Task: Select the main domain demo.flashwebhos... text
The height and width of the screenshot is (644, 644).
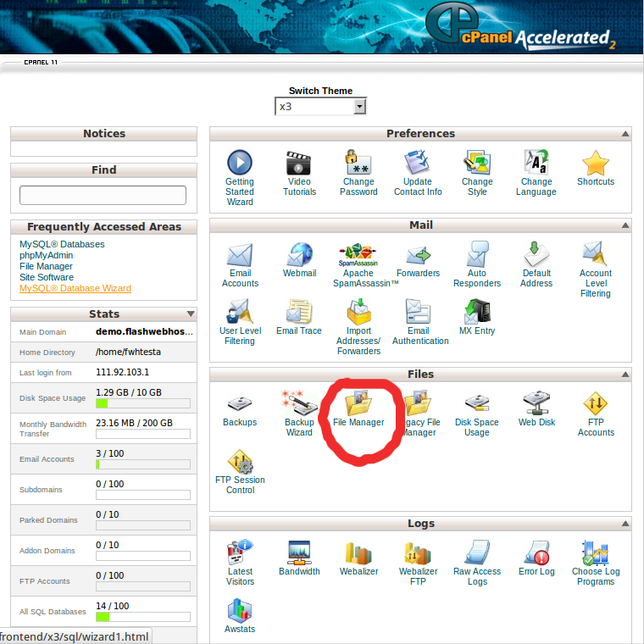Action: pyautogui.click(x=144, y=331)
